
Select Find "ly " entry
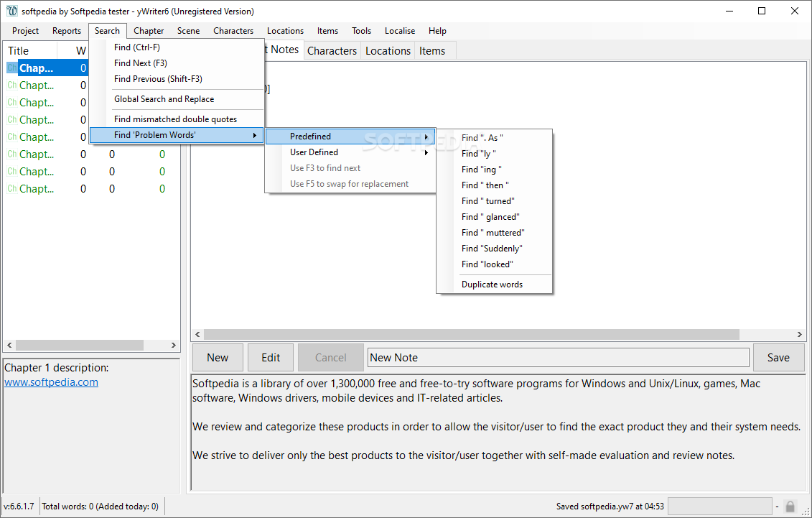[495, 154]
